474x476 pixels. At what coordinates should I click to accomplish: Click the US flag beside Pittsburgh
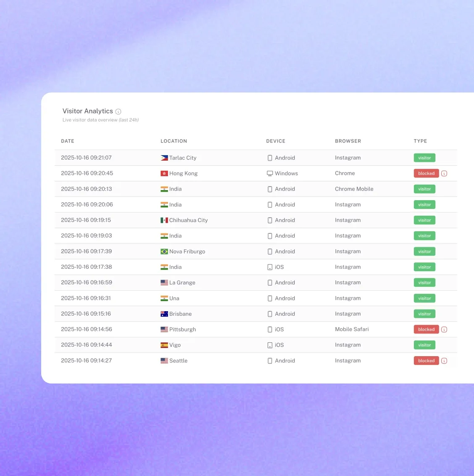click(164, 329)
